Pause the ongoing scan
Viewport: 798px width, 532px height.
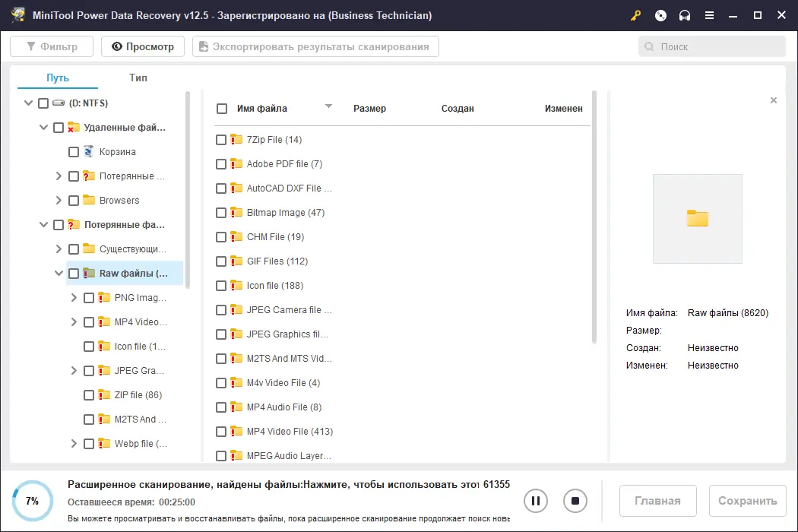tap(536, 500)
